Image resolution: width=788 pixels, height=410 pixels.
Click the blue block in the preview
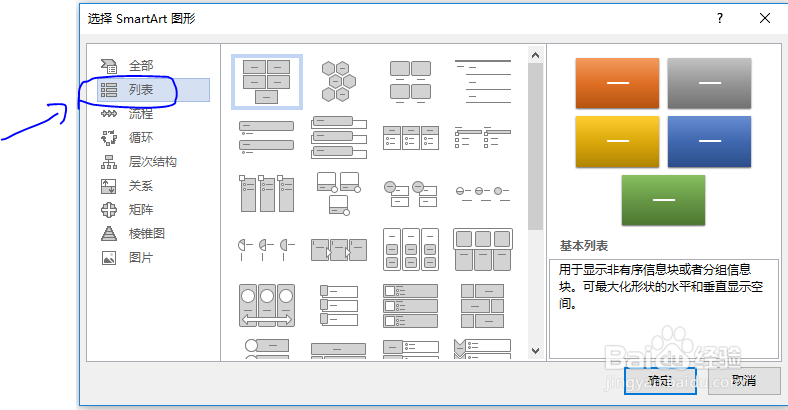tap(709, 142)
